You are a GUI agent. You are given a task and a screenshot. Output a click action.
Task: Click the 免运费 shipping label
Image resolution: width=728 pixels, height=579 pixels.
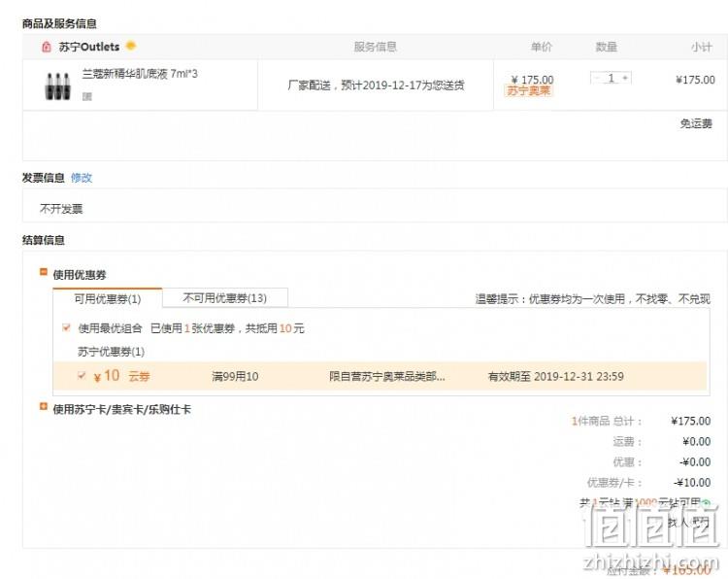[696, 123]
